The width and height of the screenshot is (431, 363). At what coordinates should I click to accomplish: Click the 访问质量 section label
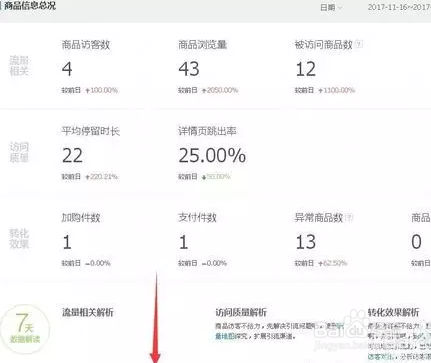coord(19,152)
